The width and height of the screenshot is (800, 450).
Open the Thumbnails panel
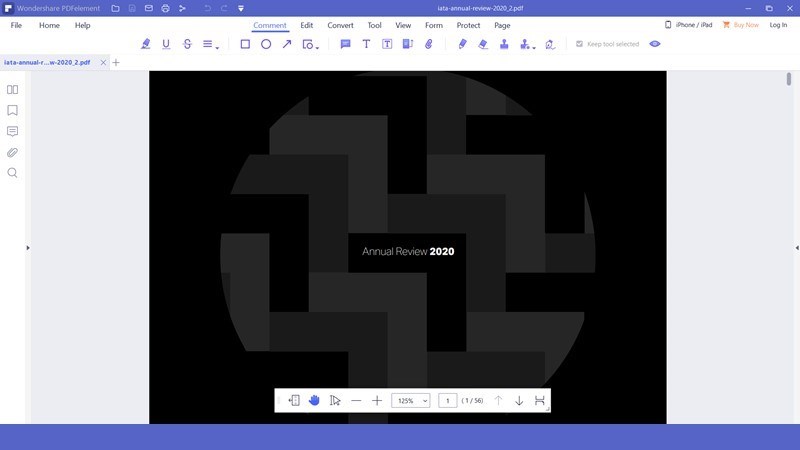pos(12,90)
